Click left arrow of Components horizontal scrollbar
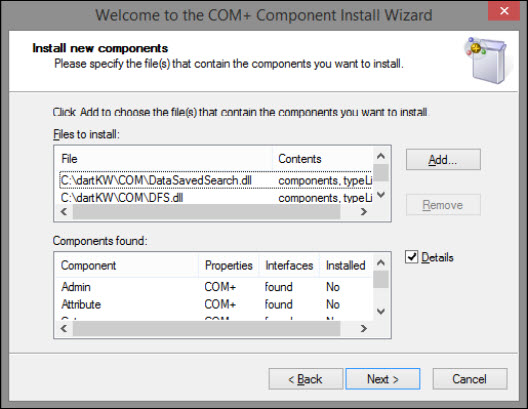Screen dimensions: 528x409 point(64,328)
